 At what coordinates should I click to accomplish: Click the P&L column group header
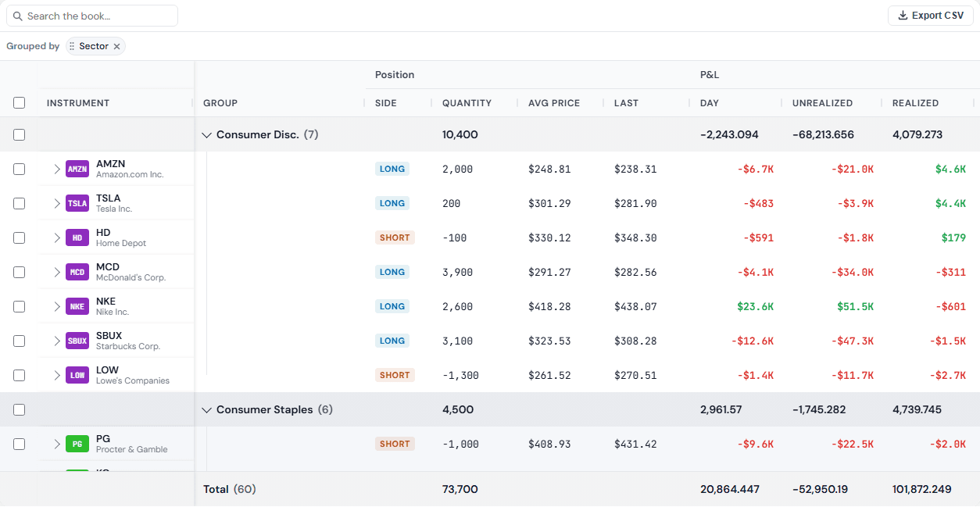click(710, 75)
